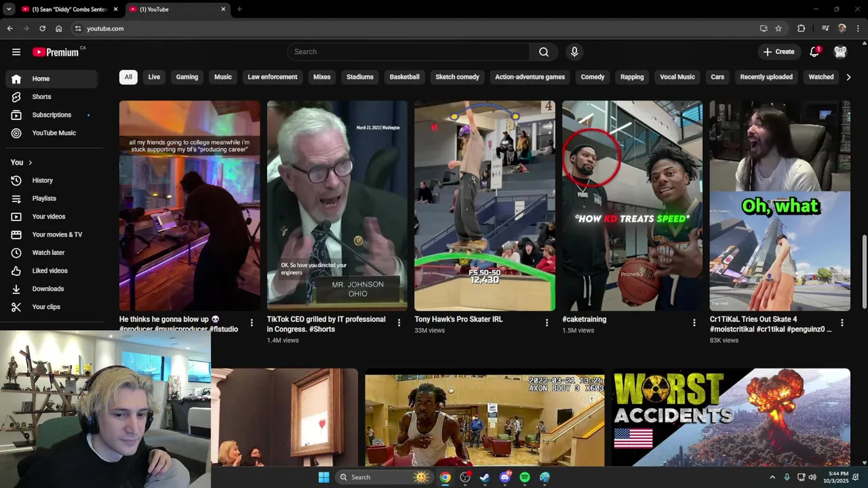Open Liked videos in sidebar

pyautogui.click(x=52, y=270)
